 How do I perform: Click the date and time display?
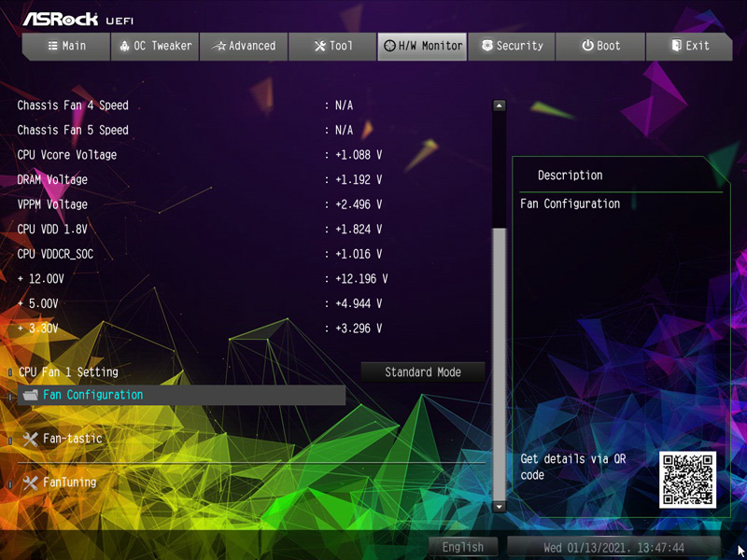[x=613, y=547]
